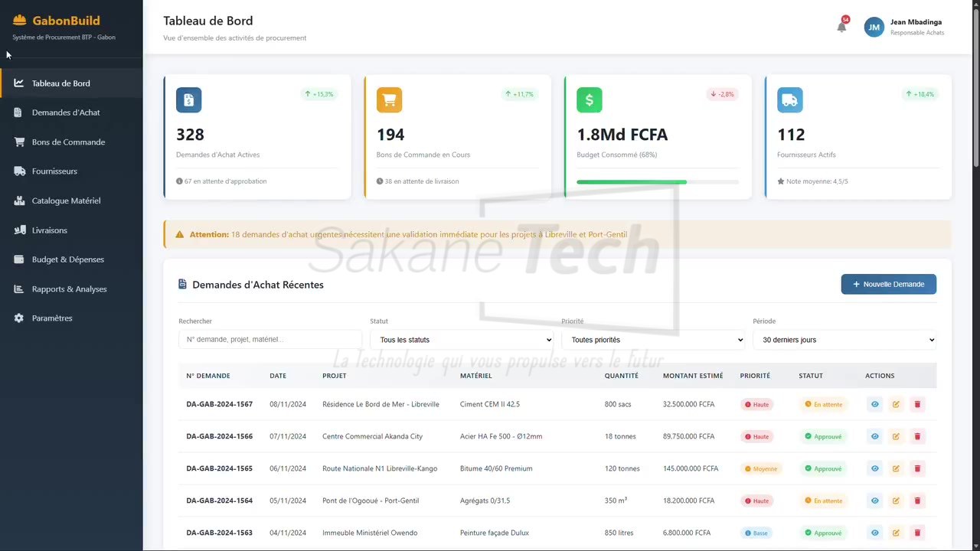The image size is (980, 551).
Task: Click the Demandes d'Achat Actives card icon
Action: pyautogui.click(x=189, y=100)
